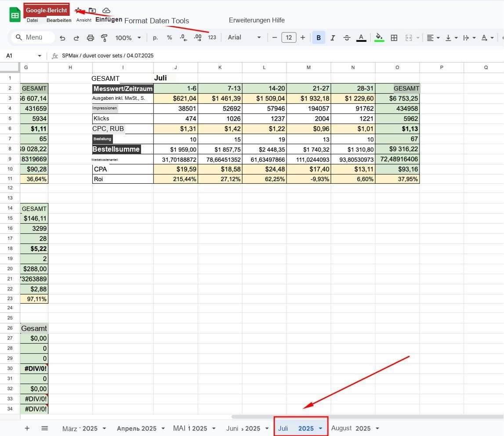The width and height of the screenshot is (504, 436).
Task: Open the text color picker
Action: tap(361, 38)
